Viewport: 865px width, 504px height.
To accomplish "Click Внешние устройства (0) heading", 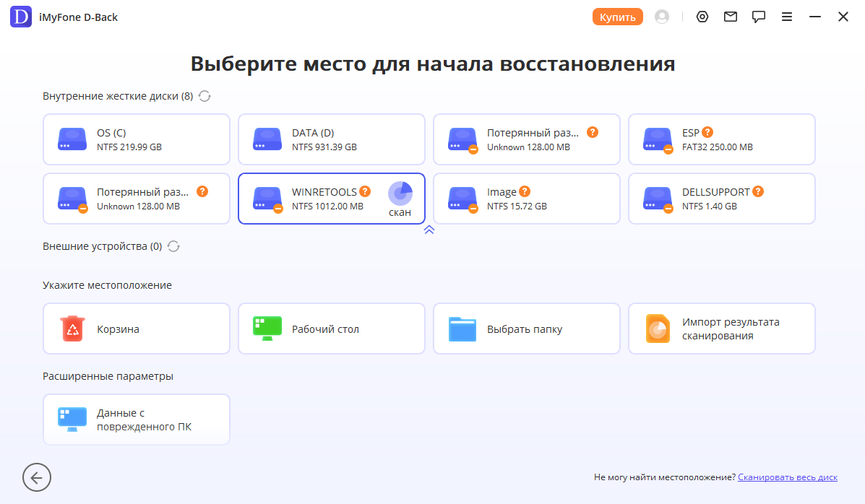I will [102, 246].
